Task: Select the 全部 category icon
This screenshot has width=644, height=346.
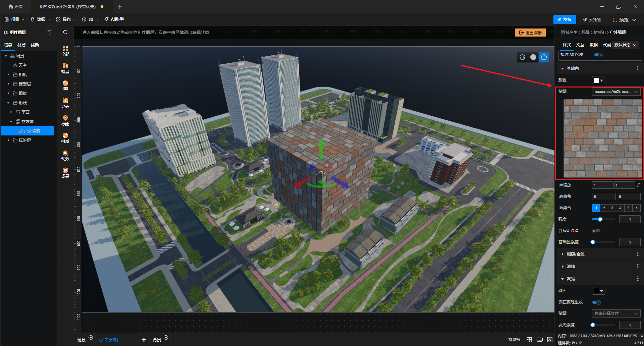Action: tap(65, 51)
